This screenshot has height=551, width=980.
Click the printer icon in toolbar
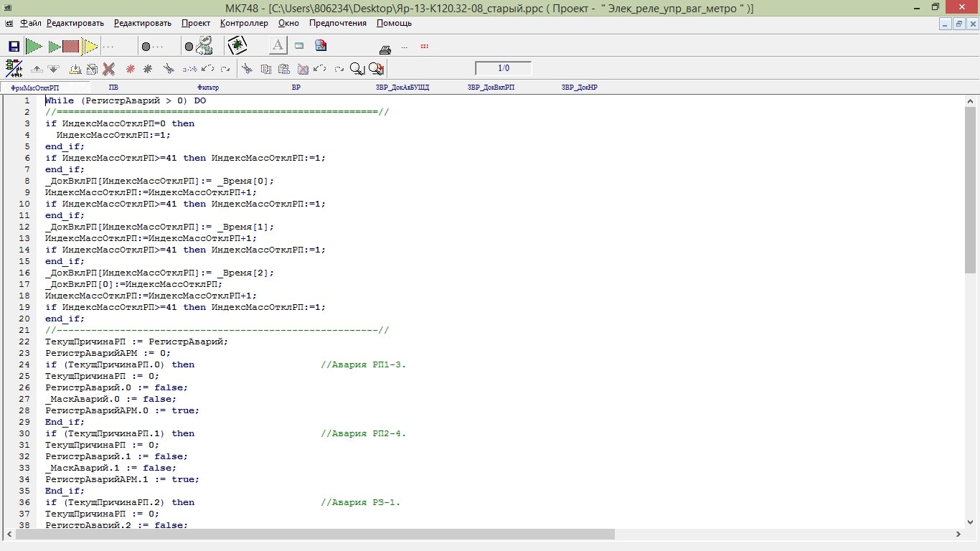point(385,49)
